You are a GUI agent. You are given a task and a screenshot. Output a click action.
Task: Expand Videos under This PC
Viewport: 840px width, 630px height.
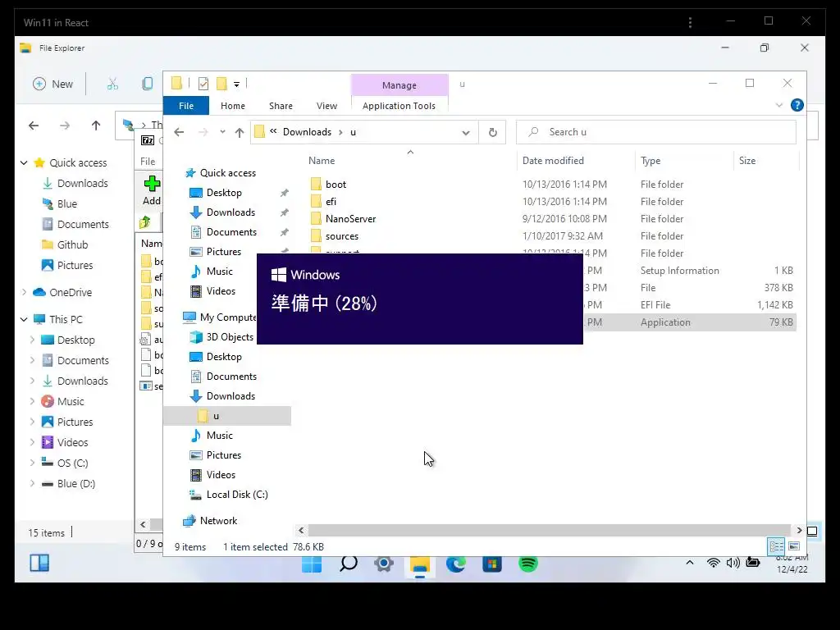[32, 442]
